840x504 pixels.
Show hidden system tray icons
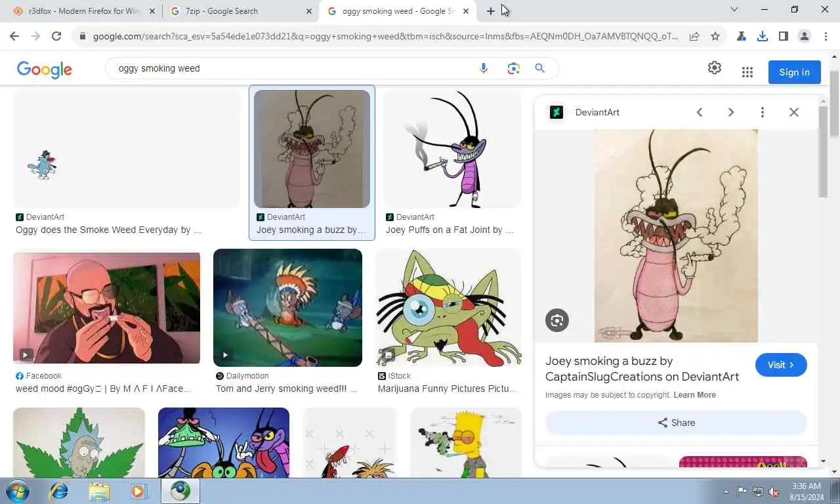point(726,492)
